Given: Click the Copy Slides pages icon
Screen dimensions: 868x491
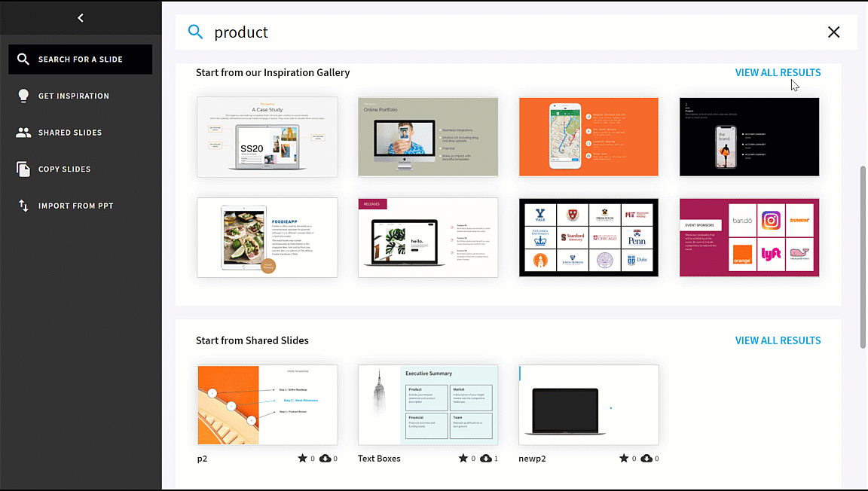Looking at the screenshot, I should tap(23, 169).
